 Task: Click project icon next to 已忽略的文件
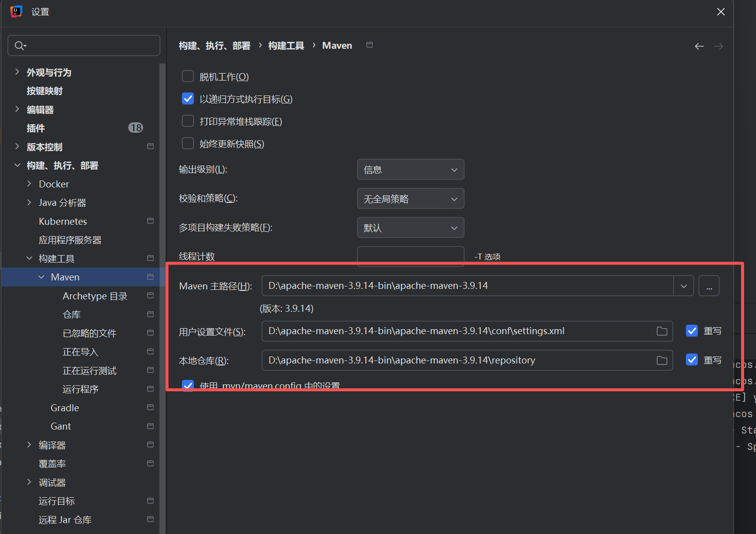coord(150,333)
